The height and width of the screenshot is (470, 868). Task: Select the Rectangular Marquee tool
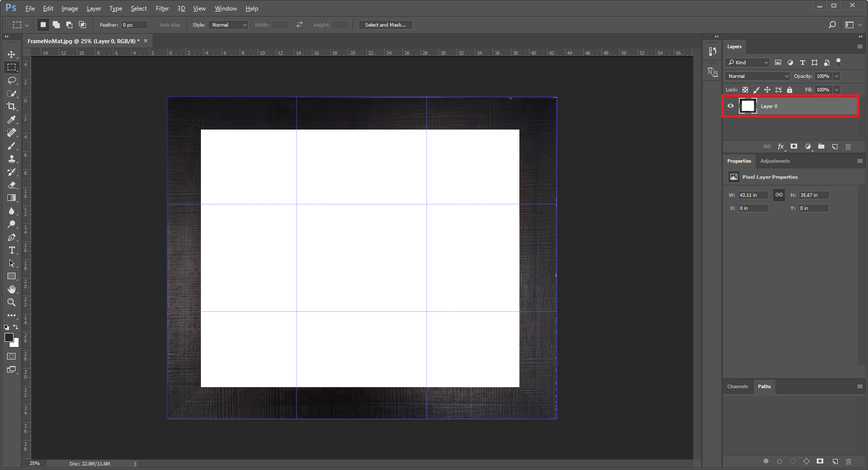tap(12, 67)
